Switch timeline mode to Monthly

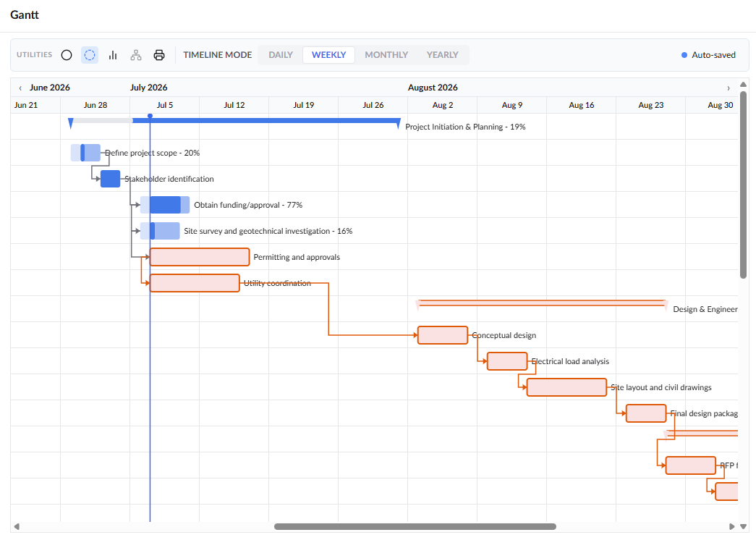386,55
